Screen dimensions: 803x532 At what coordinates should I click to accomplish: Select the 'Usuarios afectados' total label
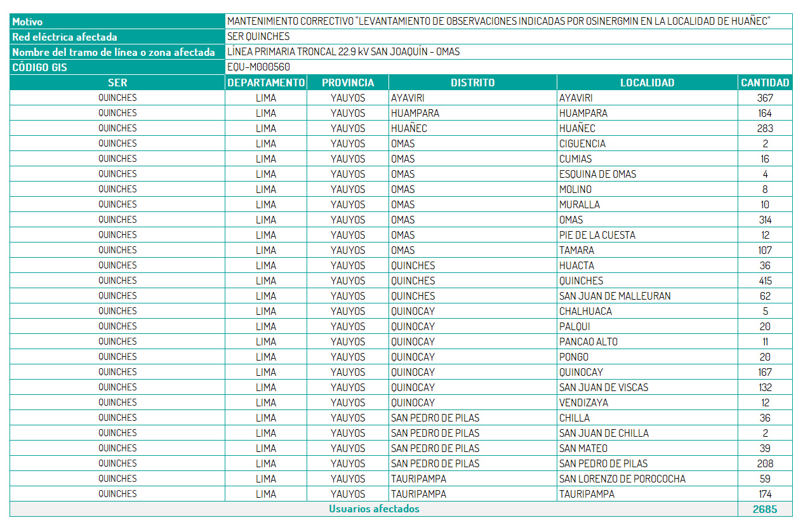tap(374, 509)
